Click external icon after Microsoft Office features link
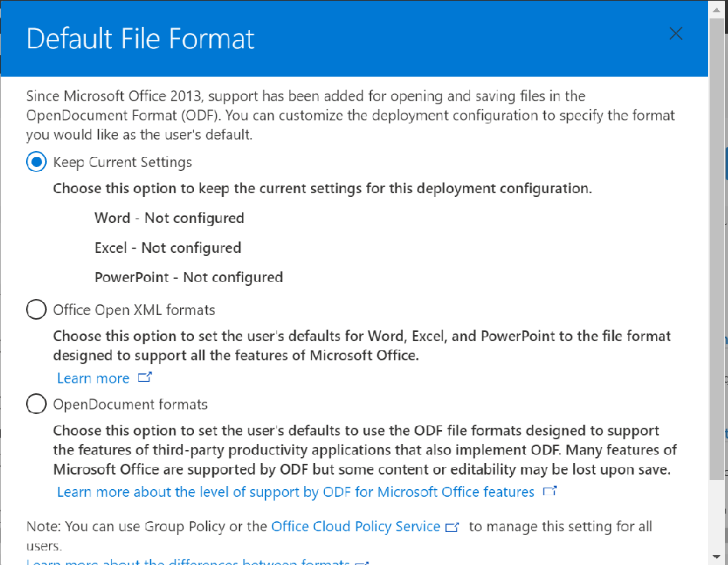 click(550, 490)
